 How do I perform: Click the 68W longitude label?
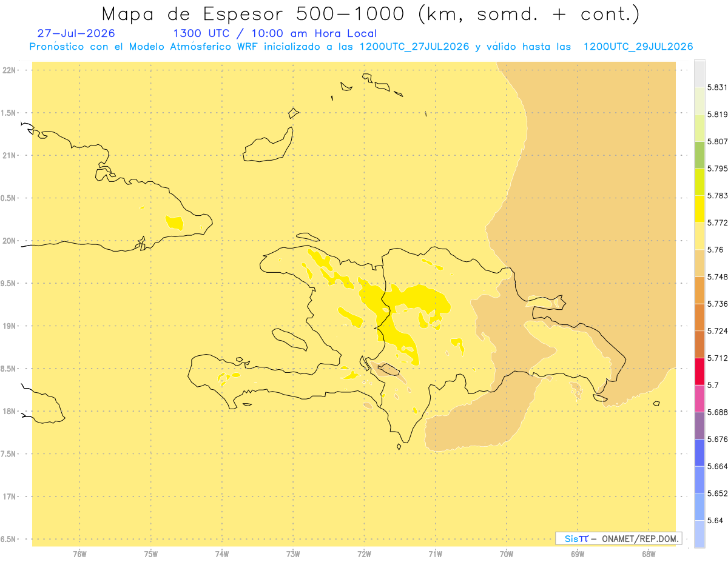649,554
